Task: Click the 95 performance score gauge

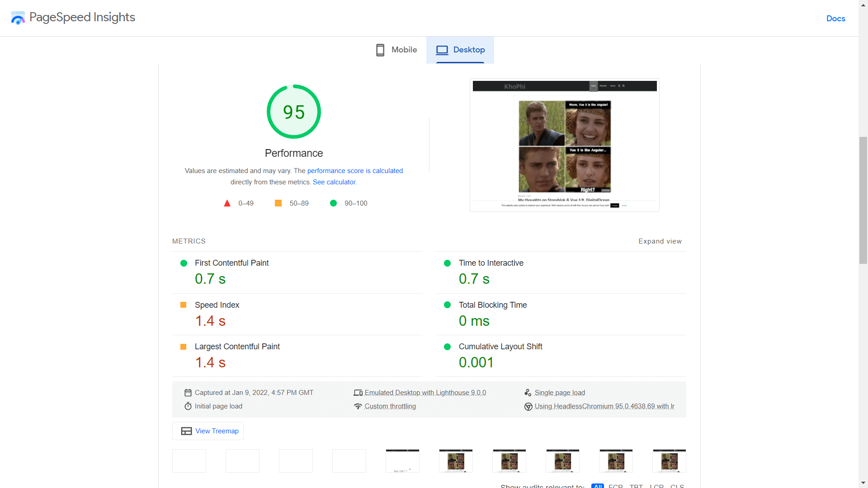Action: [x=294, y=112]
